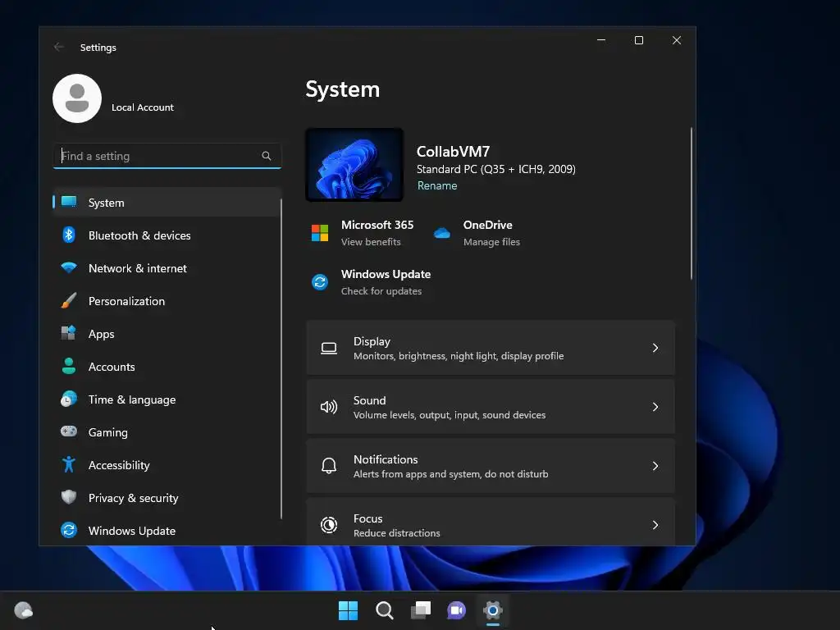Click the Gaming controller icon
840x630 pixels.
pyautogui.click(x=69, y=431)
